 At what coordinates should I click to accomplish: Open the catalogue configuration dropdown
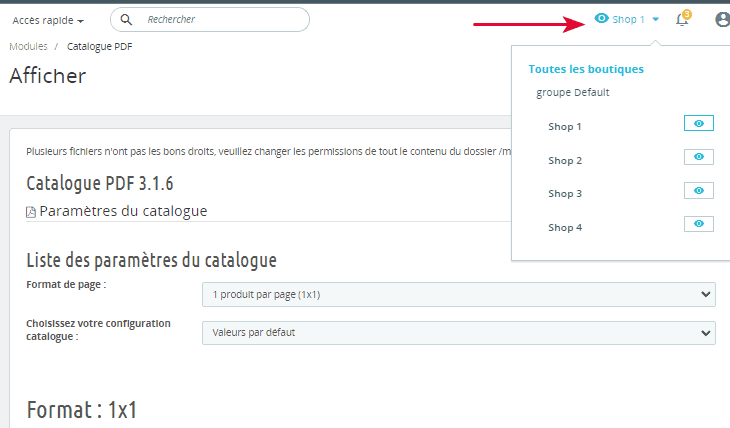pyautogui.click(x=458, y=332)
